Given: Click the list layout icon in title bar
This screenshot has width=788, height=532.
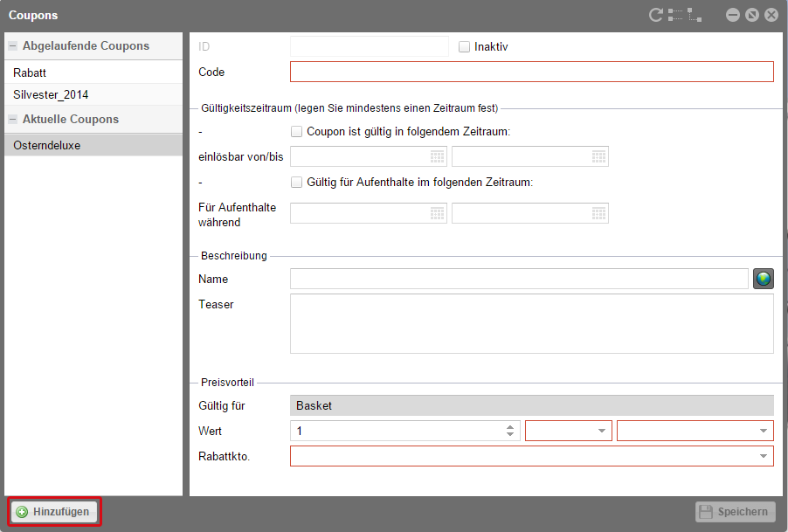Looking at the screenshot, I should 674,15.
